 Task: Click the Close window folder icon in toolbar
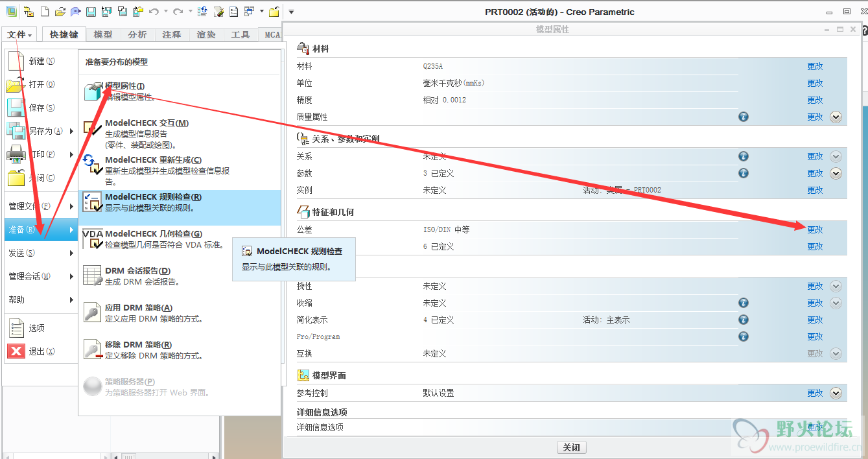pos(274,12)
